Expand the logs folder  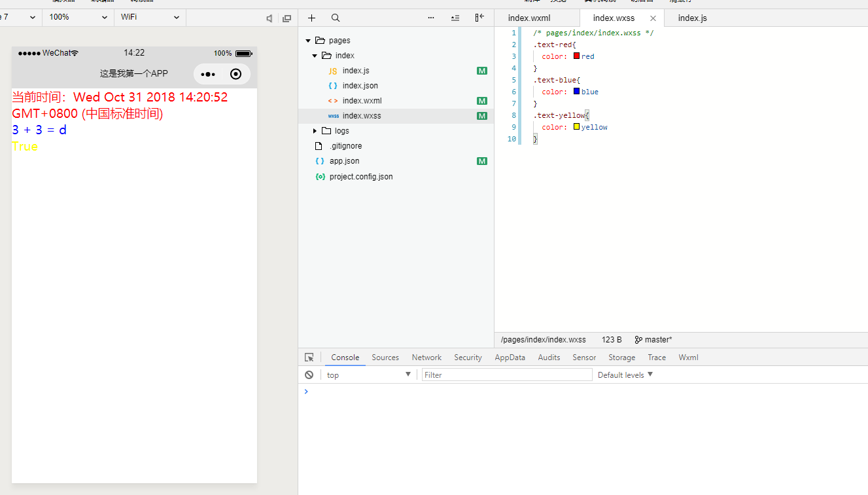[x=315, y=131]
